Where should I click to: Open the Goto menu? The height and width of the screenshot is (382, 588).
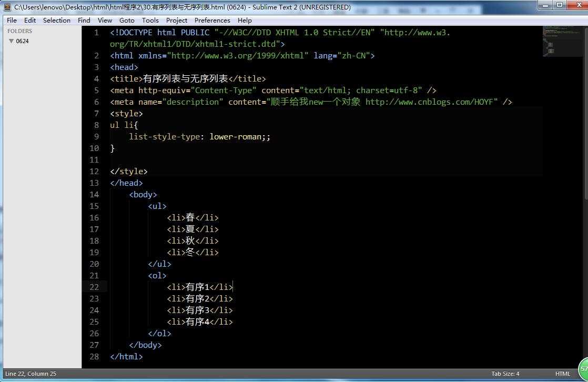(x=127, y=21)
